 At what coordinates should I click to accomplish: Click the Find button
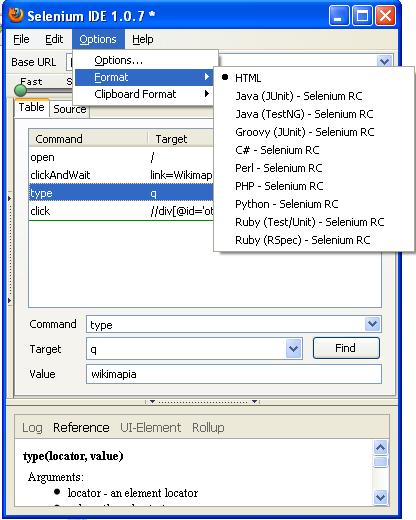pyautogui.click(x=346, y=348)
